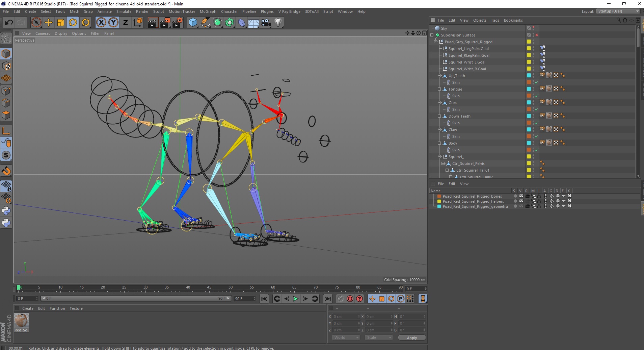Viewport: 644px width, 350px height.
Task: Add a Light object
Action: (x=278, y=23)
